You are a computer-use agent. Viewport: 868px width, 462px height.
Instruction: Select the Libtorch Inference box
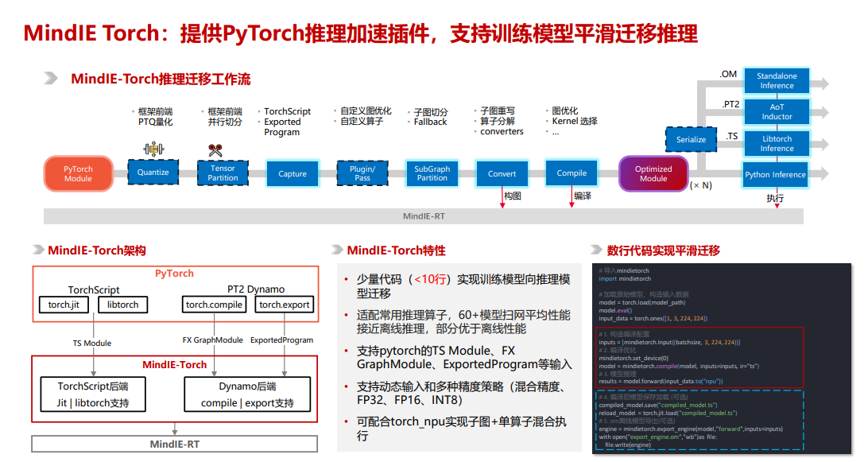click(x=777, y=143)
